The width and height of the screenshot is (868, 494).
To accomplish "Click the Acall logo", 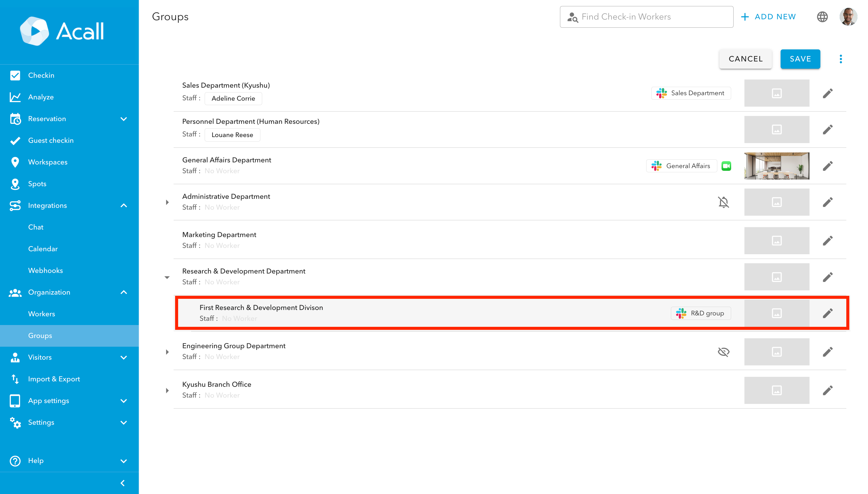I will click(x=62, y=31).
